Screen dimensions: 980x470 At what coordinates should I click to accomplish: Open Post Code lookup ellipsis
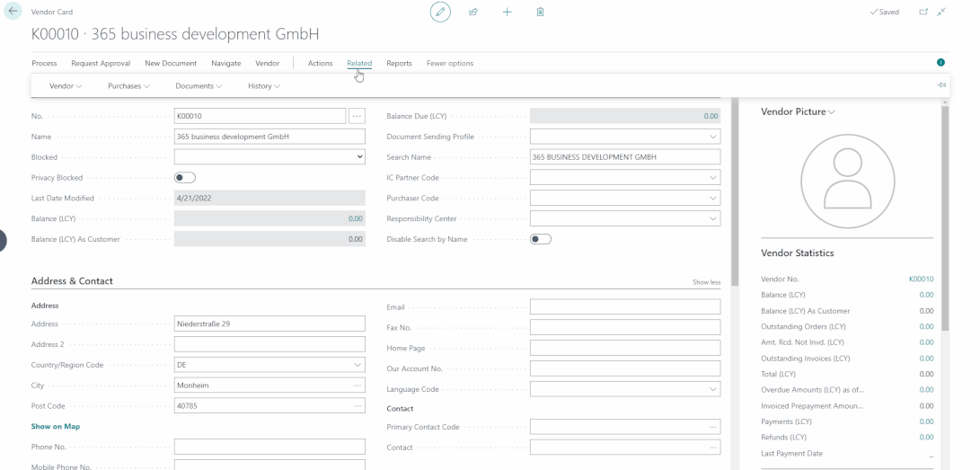[358, 406]
